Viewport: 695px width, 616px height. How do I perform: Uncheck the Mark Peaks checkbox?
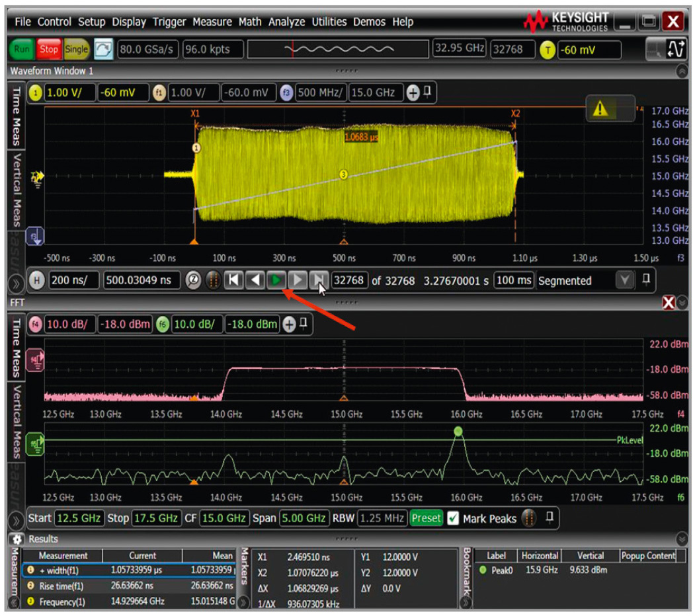(453, 518)
